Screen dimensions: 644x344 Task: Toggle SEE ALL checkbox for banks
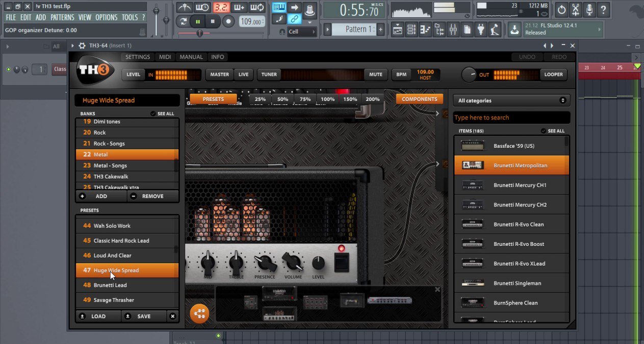click(153, 114)
